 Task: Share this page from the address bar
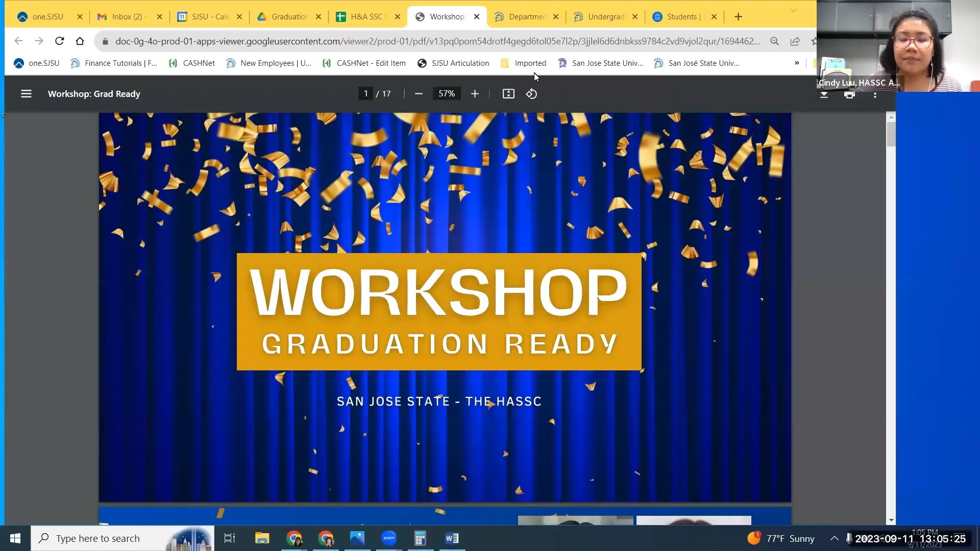[x=795, y=41]
